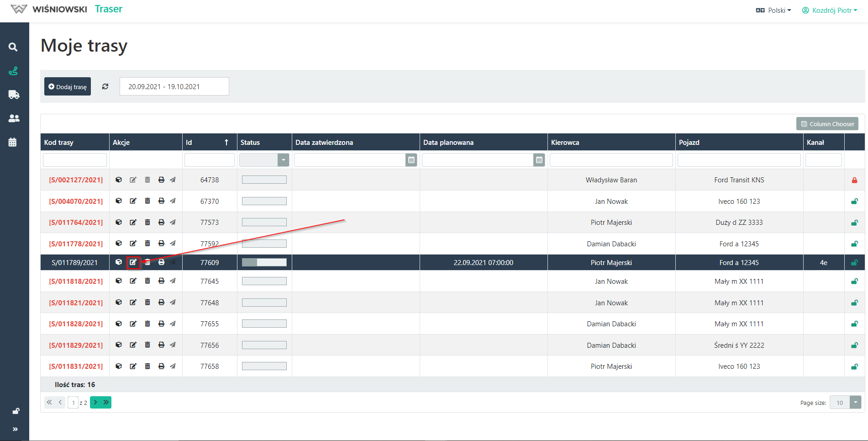Open the Kozdrój Piotr user menu
The image size is (868, 441).
830,10
